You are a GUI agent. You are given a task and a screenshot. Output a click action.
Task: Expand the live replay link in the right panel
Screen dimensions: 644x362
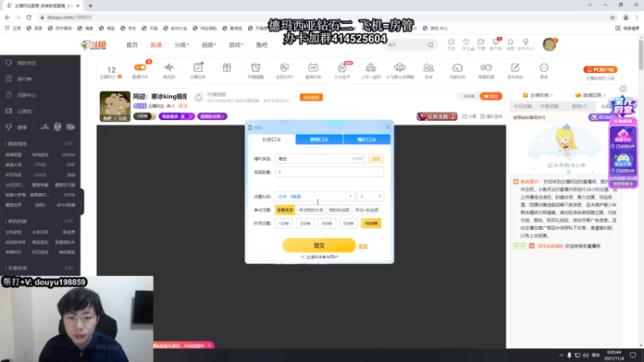(592, 95)
